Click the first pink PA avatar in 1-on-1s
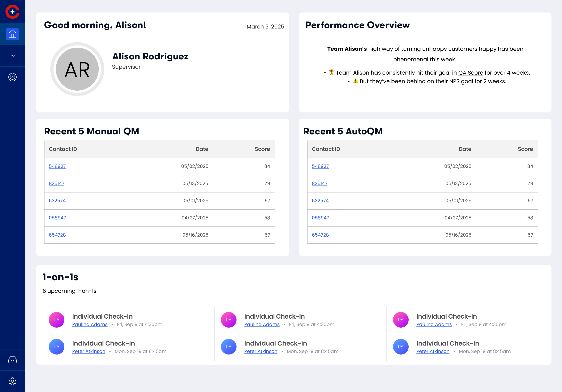 (57, 320)
